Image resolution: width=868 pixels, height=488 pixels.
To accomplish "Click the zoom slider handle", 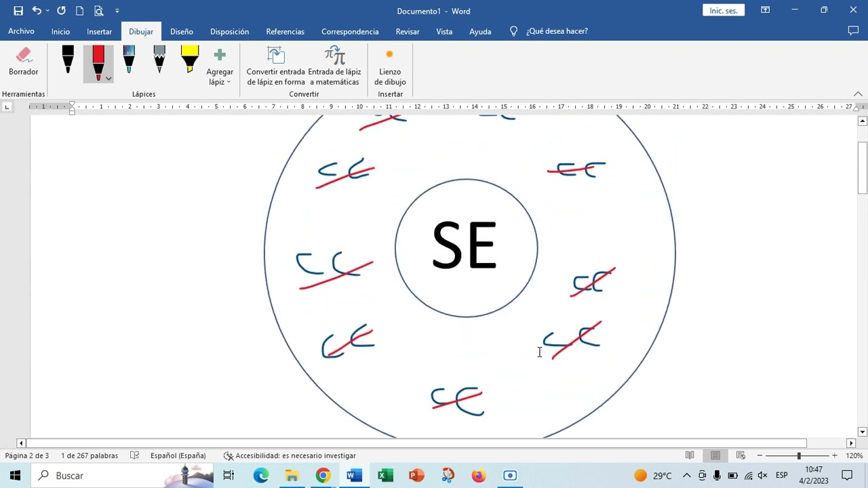I will pyautogui.click(x=799, y=455).
